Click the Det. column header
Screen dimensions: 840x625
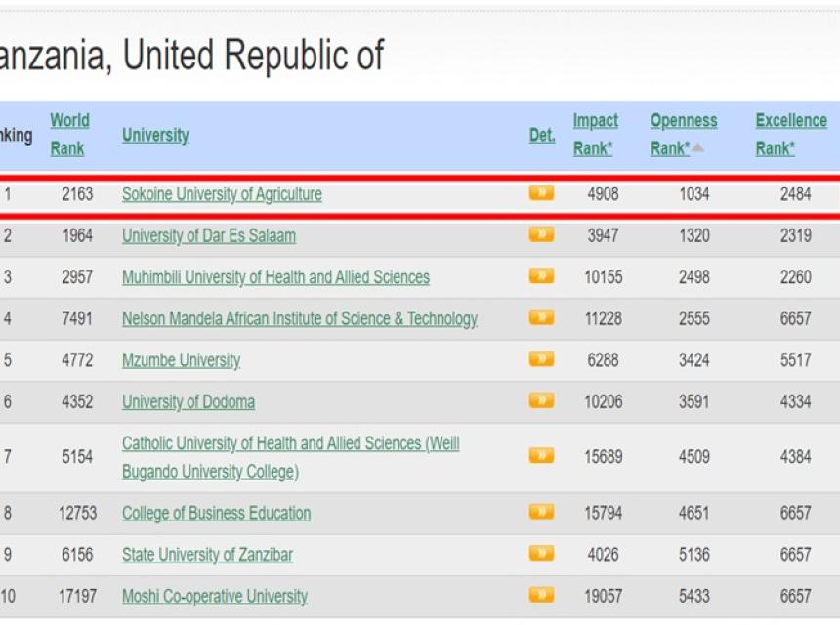(x=542, y=135)
